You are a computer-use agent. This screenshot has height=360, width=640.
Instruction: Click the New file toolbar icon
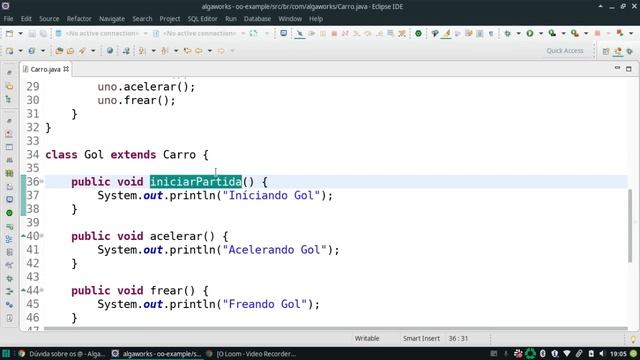coord(9,33)
